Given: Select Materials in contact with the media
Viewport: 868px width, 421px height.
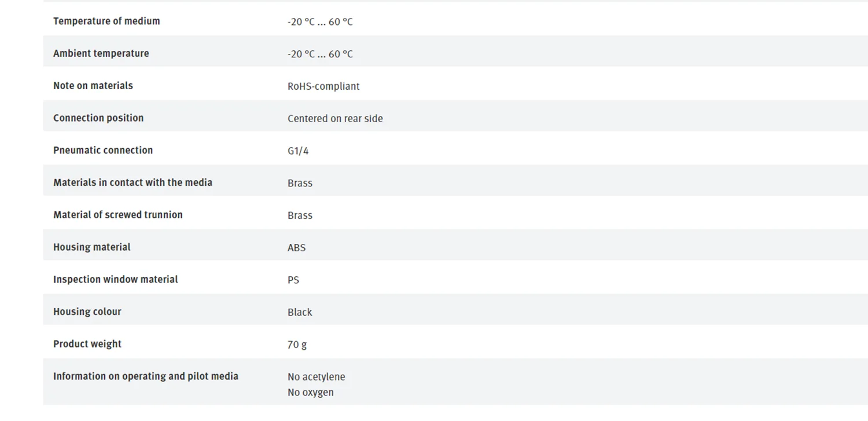Looking at the screenshot, I should [x=133, y=182].
